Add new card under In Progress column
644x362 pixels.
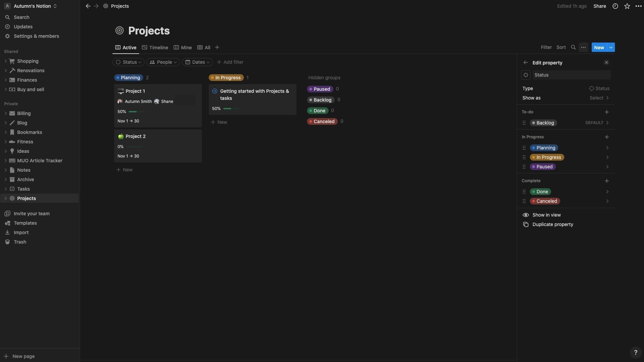coord(219,122)
